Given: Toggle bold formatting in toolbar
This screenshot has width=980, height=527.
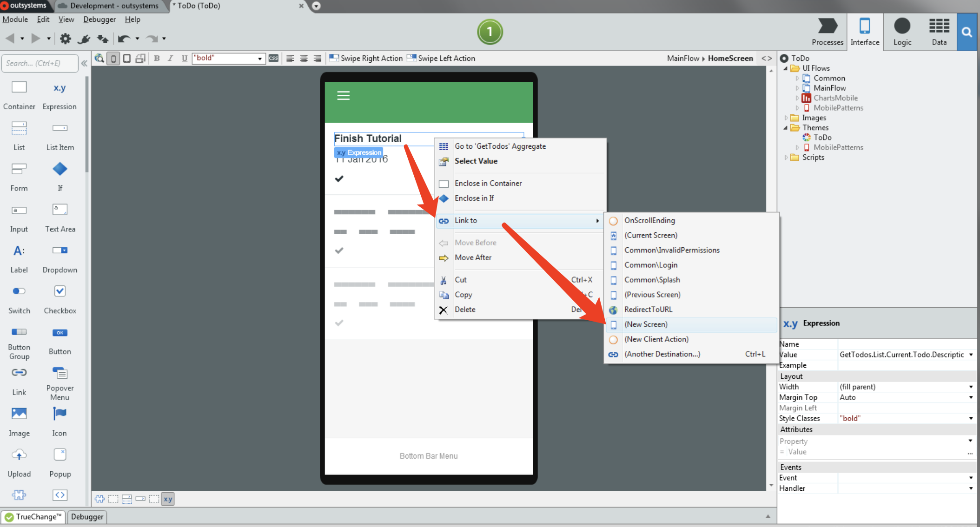Looking at the screenshot, I should [157, 59].
